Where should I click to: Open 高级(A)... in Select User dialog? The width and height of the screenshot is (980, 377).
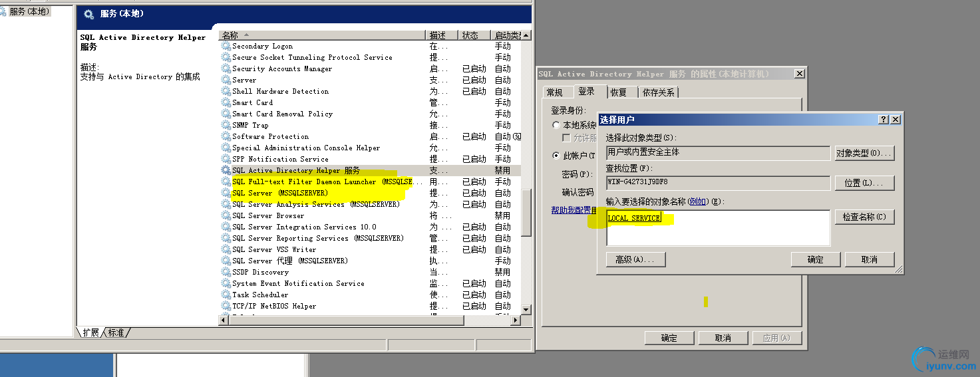[x=636, y=259]
